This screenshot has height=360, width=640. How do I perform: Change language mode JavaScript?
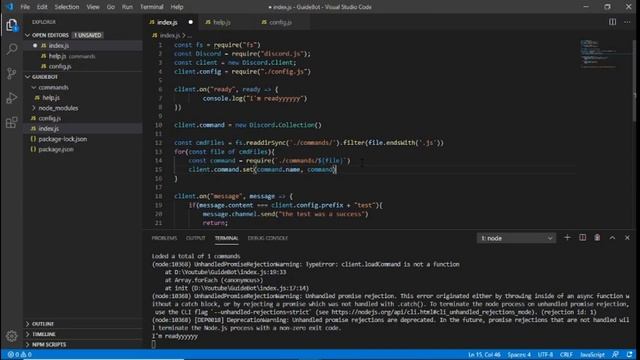tap(593, 355)
